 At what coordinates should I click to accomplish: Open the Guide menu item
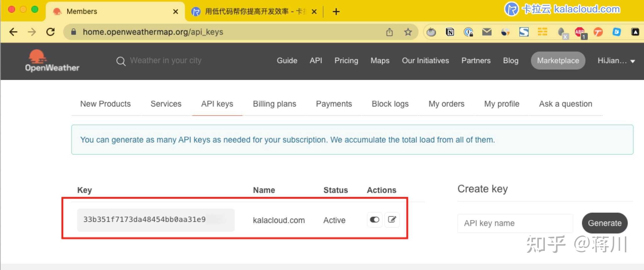coord(287,61)
